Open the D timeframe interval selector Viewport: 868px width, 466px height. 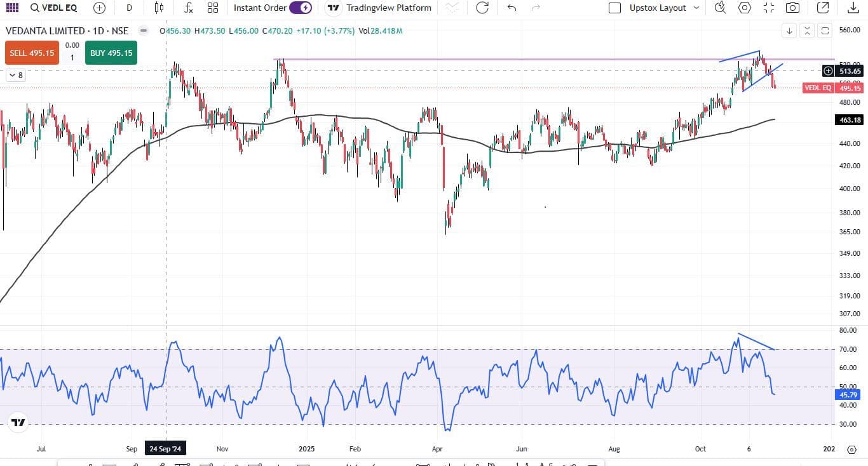pos(130,8)
